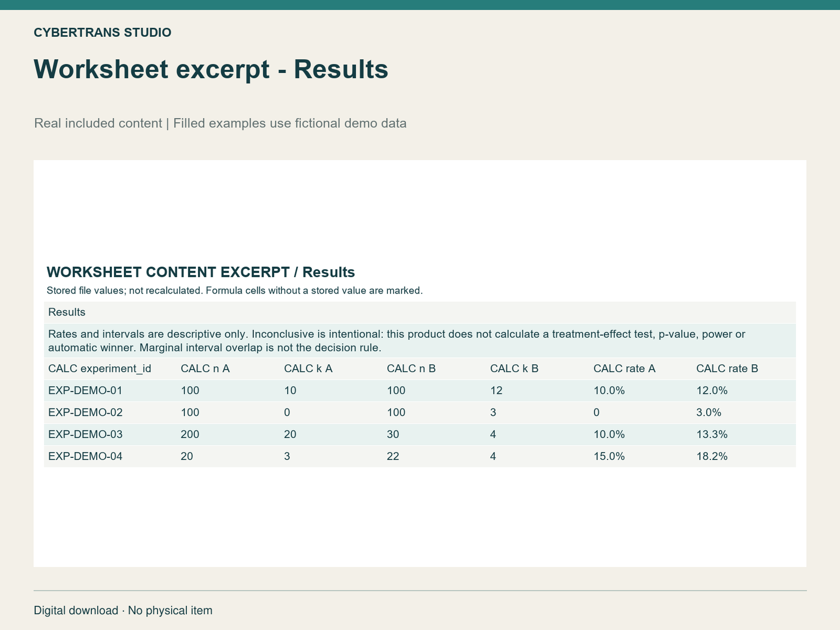The image size is (840, 630).
Task: Click the 'CALC rate A' column header
Action: (624, 369)
